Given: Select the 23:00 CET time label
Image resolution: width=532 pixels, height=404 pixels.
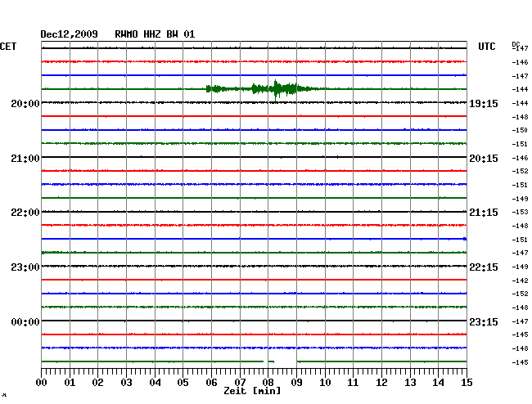Looking at the screenshot, I should pos(25,267).
